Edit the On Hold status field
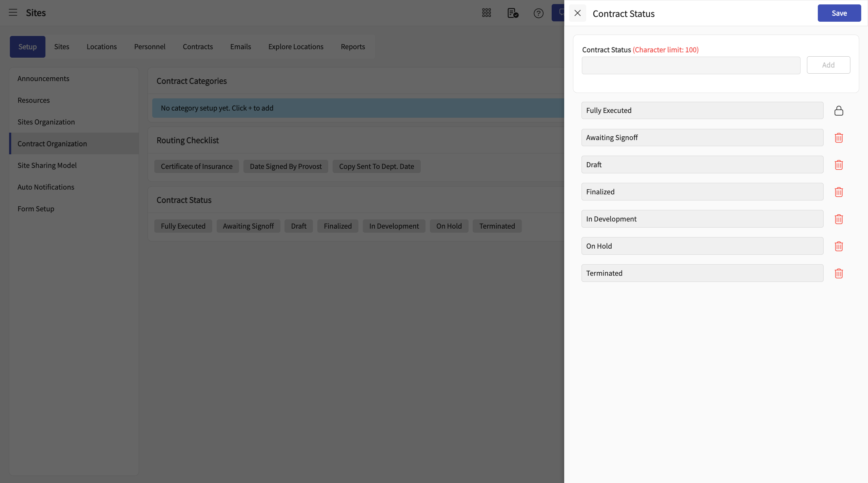 tap(702, 246)
